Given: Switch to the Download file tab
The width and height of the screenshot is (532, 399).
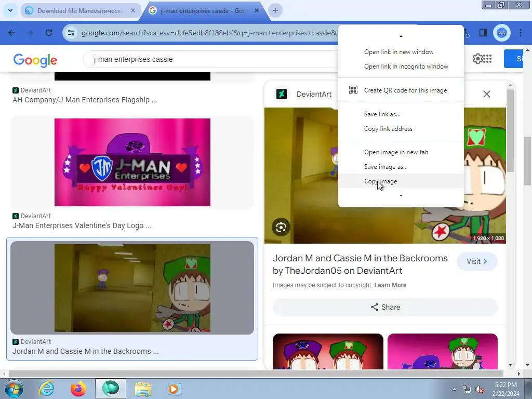Looking at the screenshot, I should [x=81, y=10].
